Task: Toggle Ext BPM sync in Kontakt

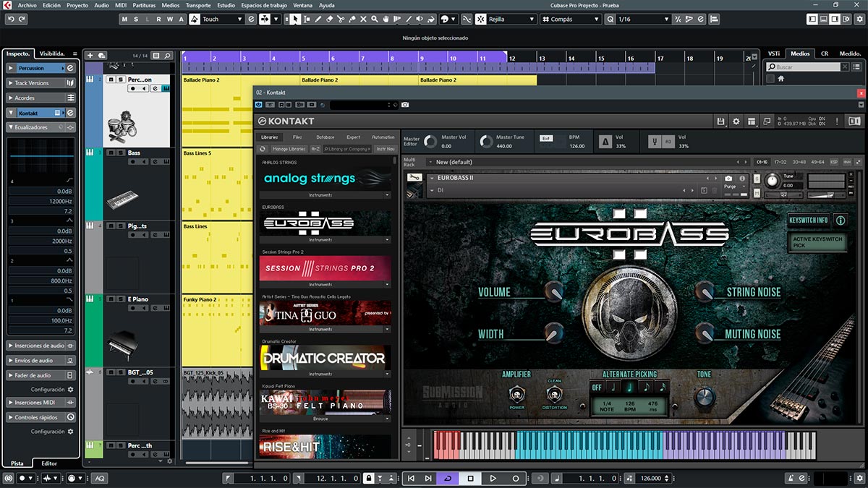Action: pyautogui.click(x=546, y=137)
